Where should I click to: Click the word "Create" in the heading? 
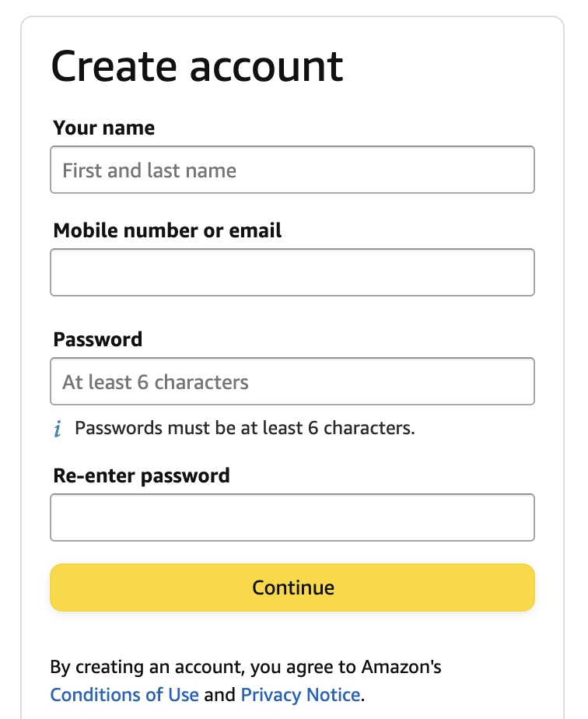(114, 65)
